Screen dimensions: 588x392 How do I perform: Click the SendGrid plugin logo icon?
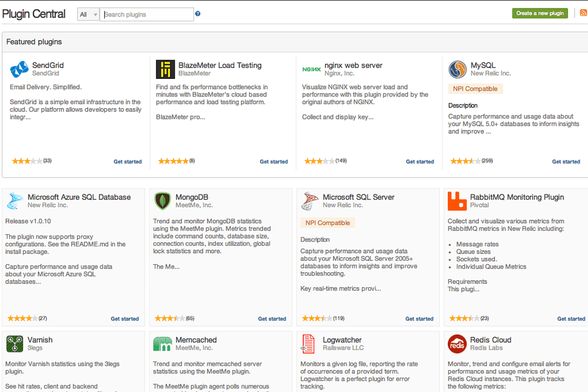pos(19,69)
